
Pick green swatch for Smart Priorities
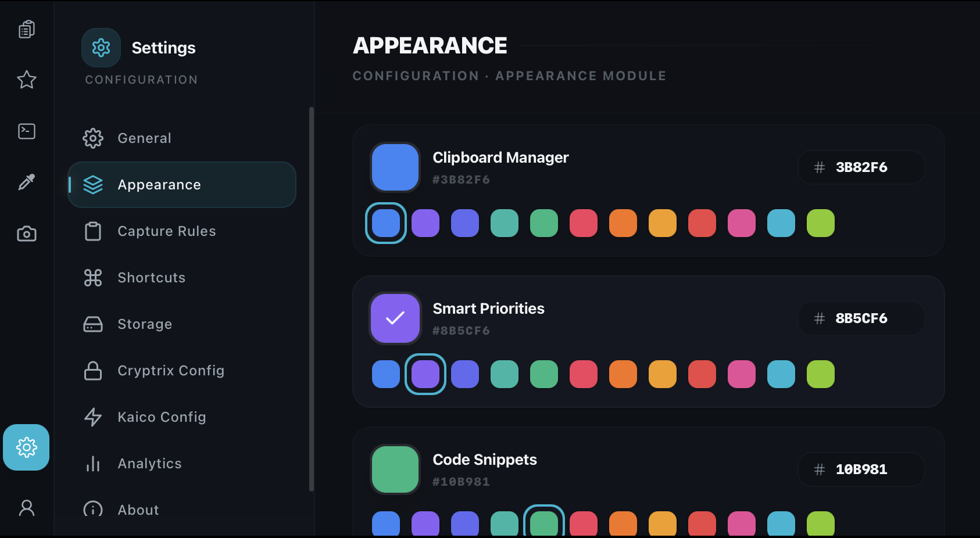click(544, 374)
